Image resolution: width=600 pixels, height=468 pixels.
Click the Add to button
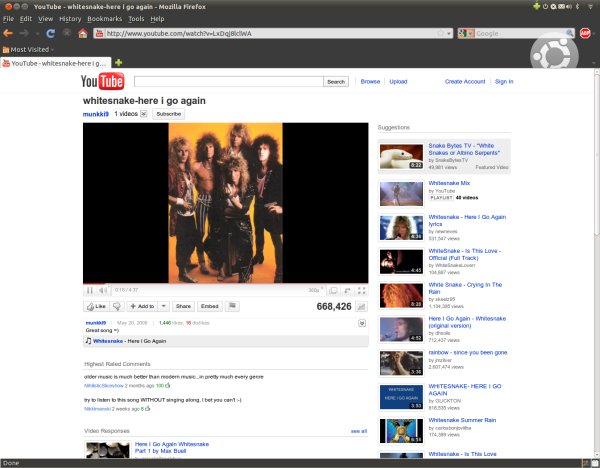[142, 306]
